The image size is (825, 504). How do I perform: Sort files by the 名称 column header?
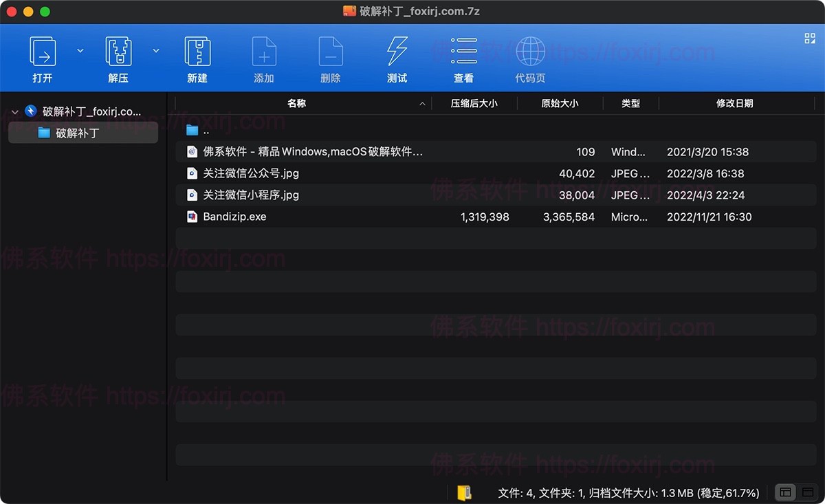click(x=296, y=103)
